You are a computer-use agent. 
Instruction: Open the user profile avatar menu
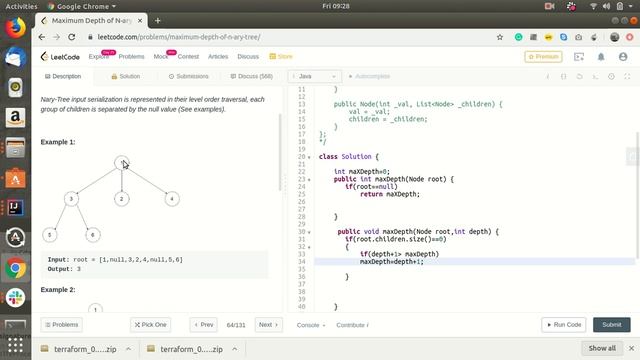[x=623, y=57]
